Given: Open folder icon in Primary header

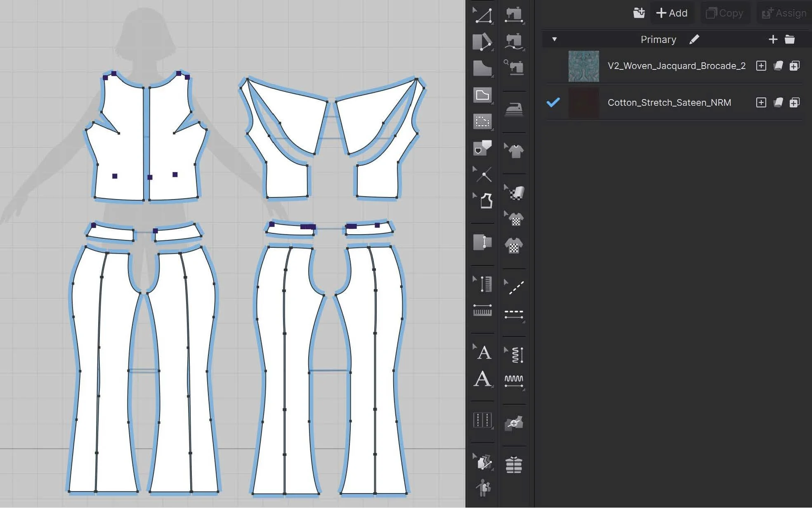Looking at the screenshot, I should coord(789,39).
